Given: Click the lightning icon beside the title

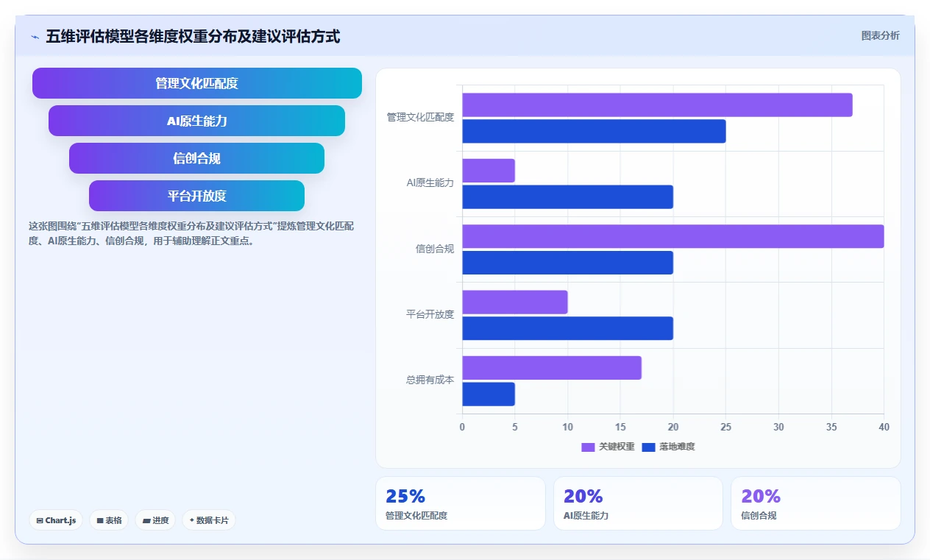Looking at the screenshot, I should [35, 37].
